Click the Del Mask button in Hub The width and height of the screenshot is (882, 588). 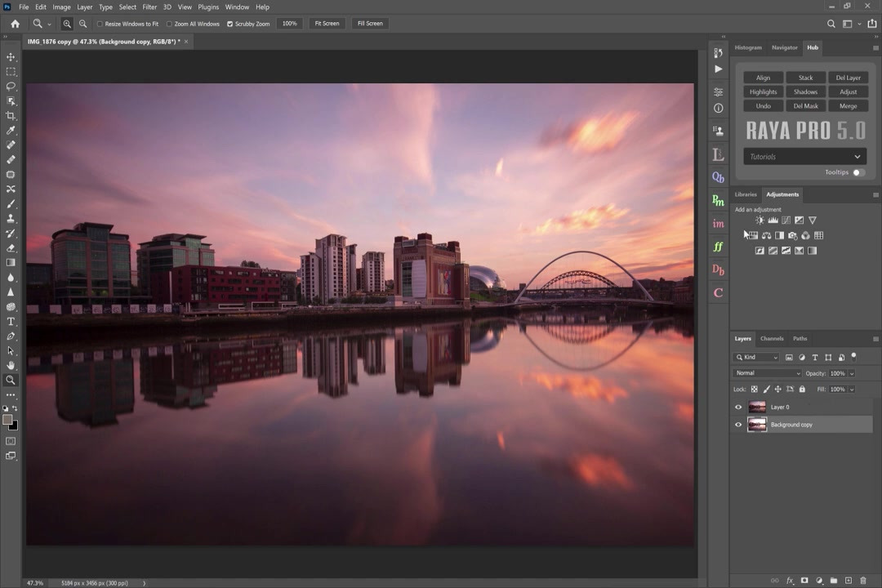click(805, 106)
